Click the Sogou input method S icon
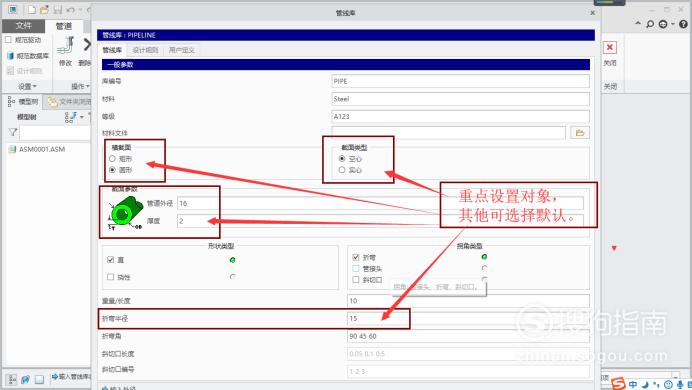Image resolution: width=692 pixels, height=390 pixels. pyautogui.click(x=618, y=383)
